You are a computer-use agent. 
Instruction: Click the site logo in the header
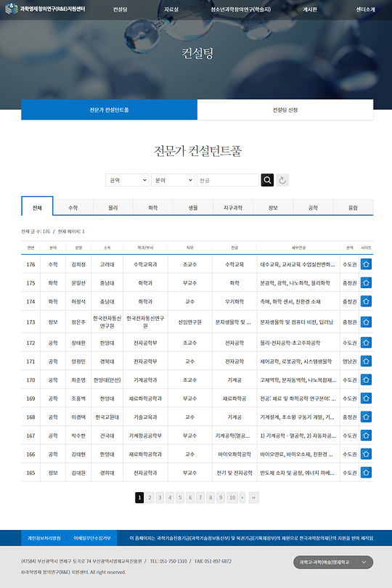pos(45,9)
